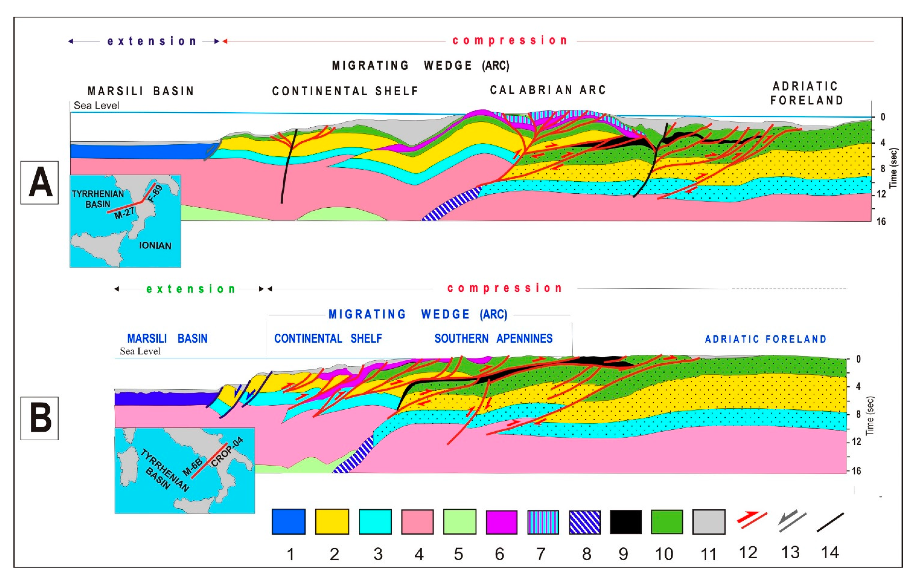Click the panel B letter box

pos(39,418)
